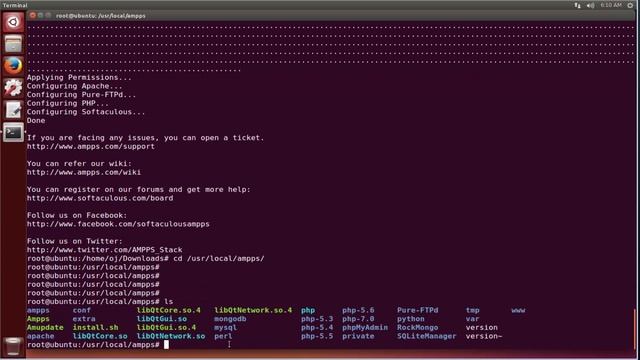Click the 'Configuring Pure-FTPd...' line

pos(82,95)
